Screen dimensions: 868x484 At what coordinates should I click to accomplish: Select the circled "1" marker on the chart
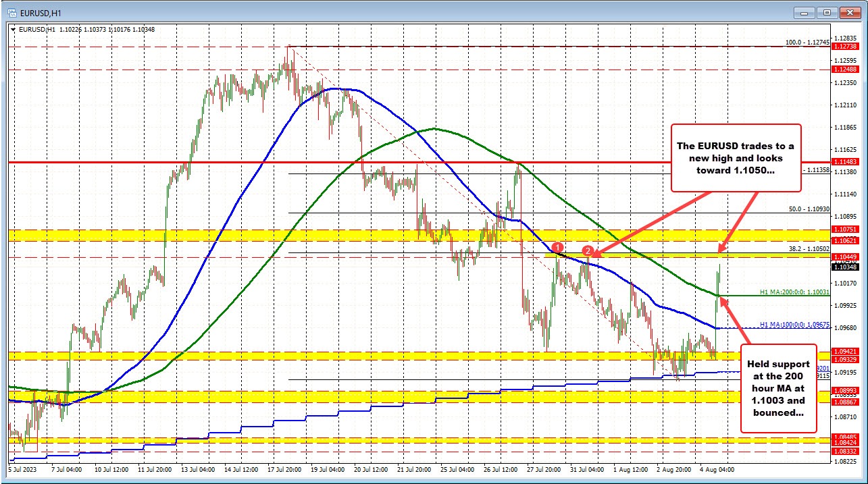(557, 248)
